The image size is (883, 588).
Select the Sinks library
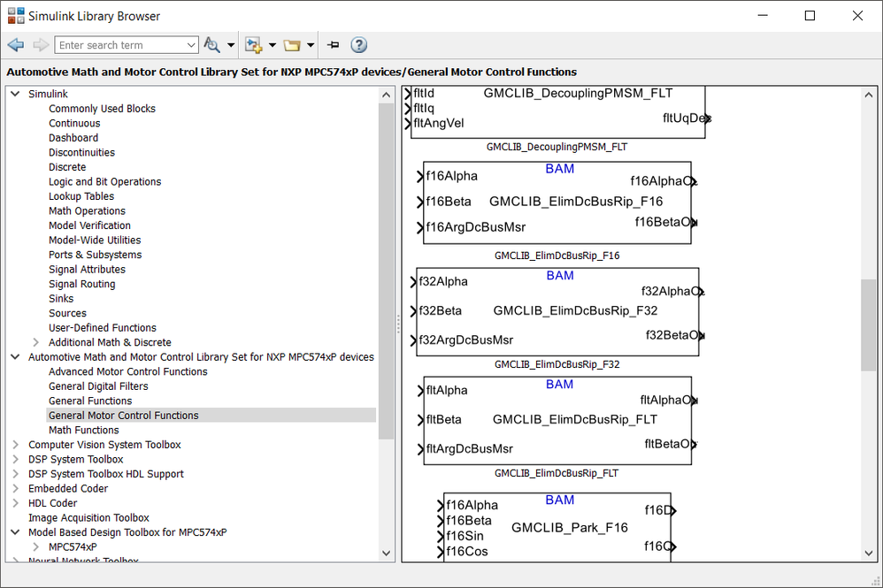61,299
